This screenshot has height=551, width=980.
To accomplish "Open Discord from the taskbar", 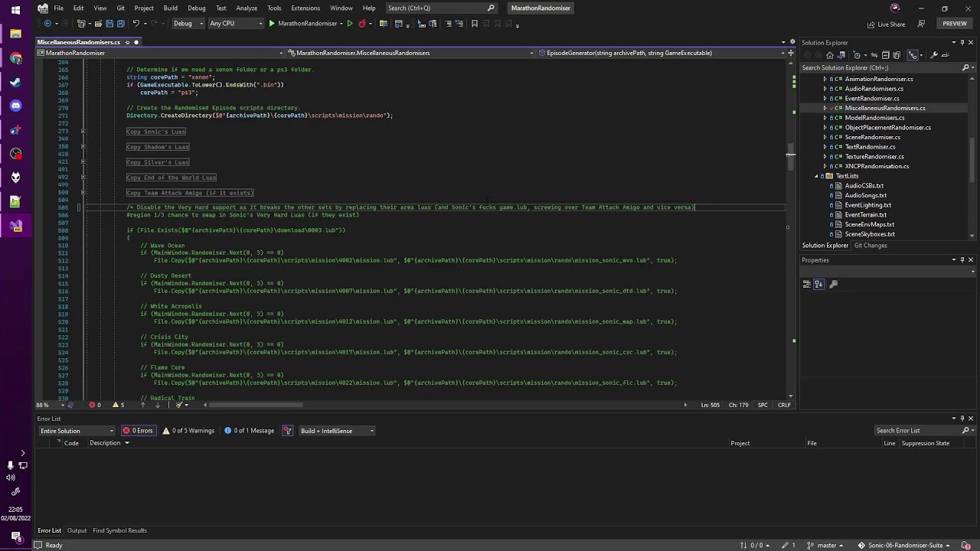I will [x=16, y=106].
